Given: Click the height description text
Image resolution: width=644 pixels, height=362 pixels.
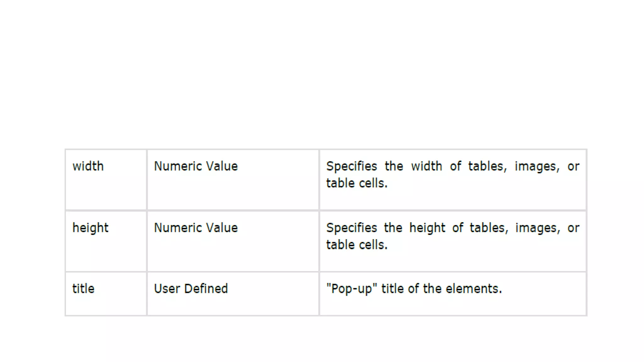Looking at the screenshot, I should tap(452, 236).
